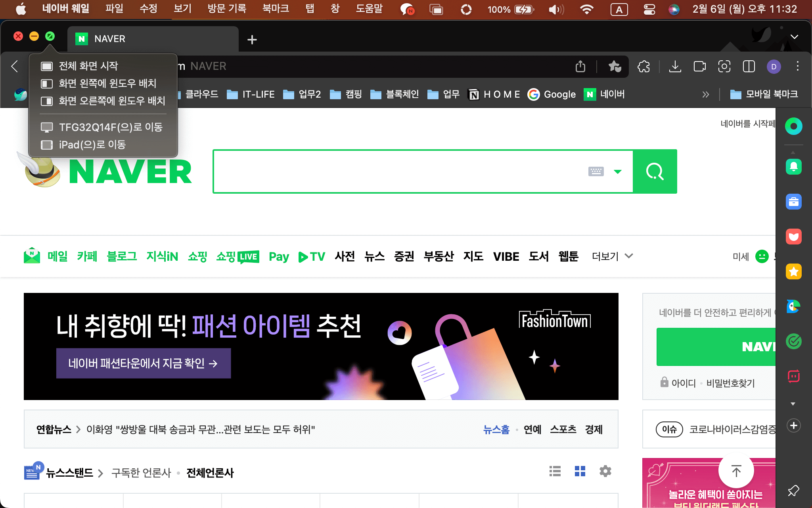812x508 pixels.
Task: Expand the search autocomplete dropdown arrow
Action: click(x=617, y=171)
